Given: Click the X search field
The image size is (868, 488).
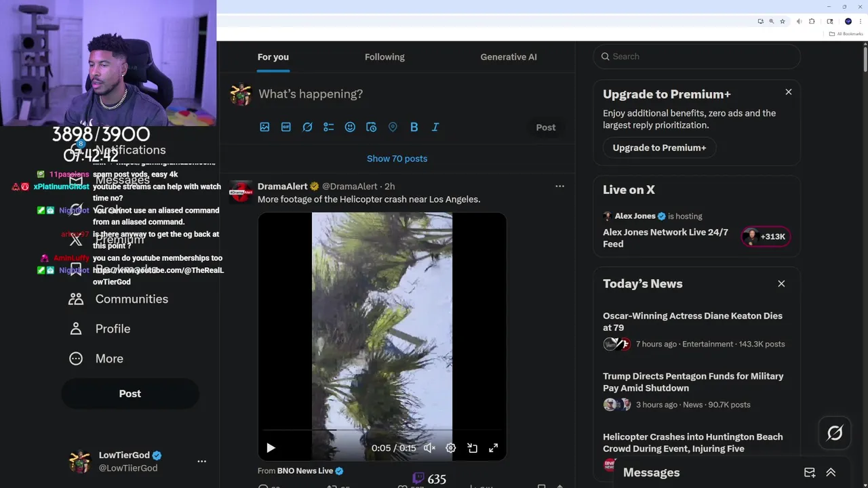Looking at the screenshot, I should click(x=697, y=56).
